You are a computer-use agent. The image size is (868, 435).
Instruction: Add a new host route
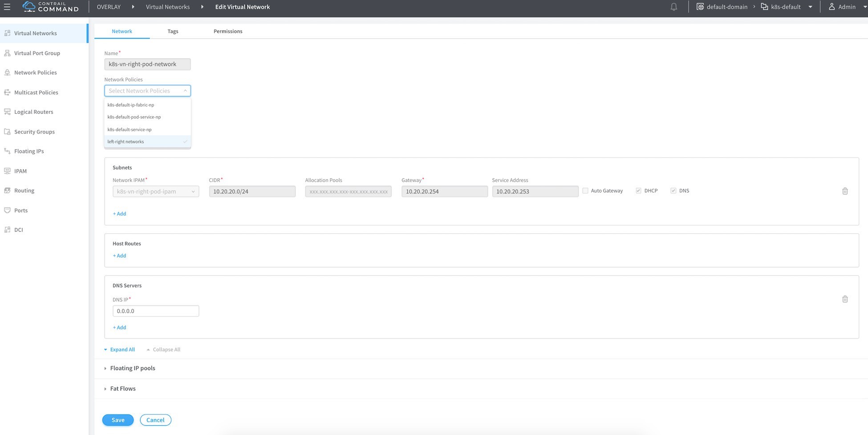point(119,256)
